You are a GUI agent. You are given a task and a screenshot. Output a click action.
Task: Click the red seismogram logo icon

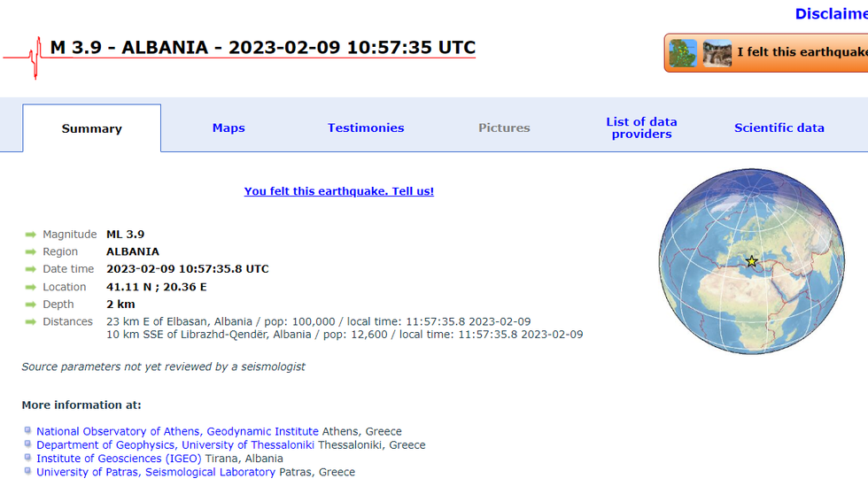(34, 57)
